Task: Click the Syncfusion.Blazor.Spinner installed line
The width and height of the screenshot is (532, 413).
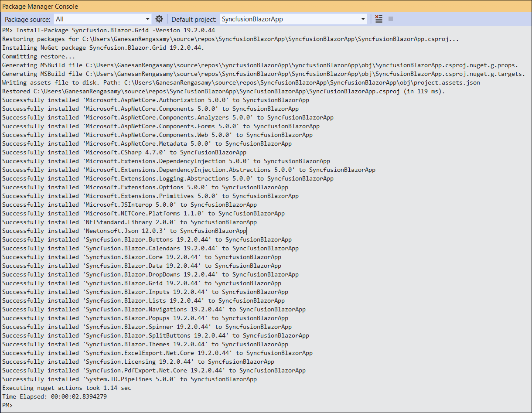Action: 147,327
